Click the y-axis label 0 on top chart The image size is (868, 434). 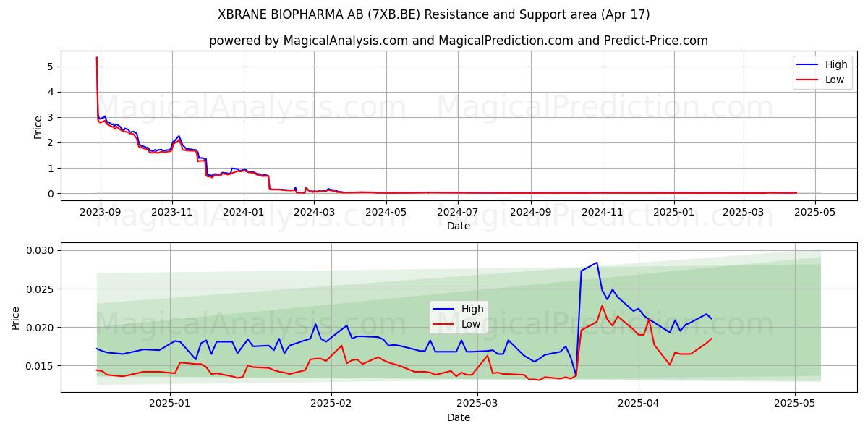(51, 194)
